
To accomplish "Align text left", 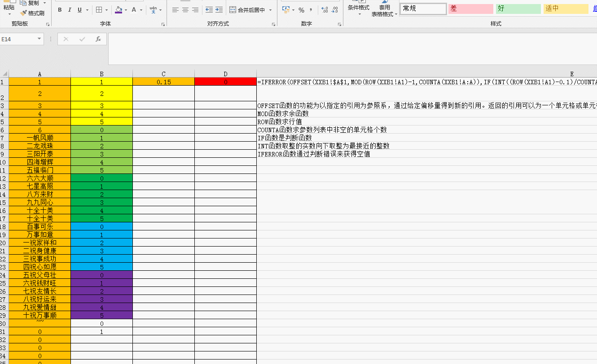I will pyautogui.click(x=176, y=10).
